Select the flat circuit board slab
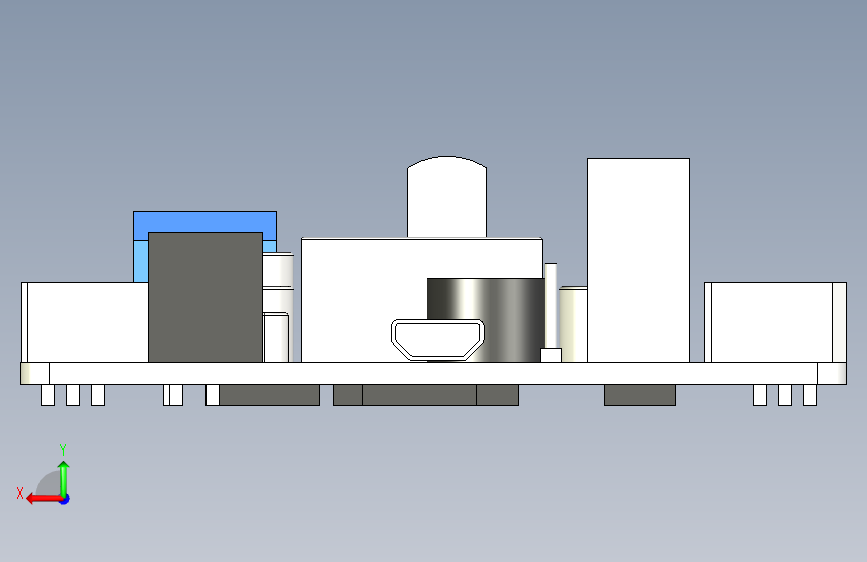Screen dimensions: 867x562 (434, 373)
